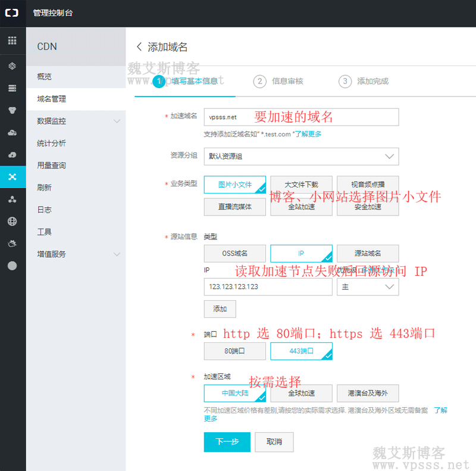
Task: Open the 资源分组 dropdown
Action: coord(301,156)
